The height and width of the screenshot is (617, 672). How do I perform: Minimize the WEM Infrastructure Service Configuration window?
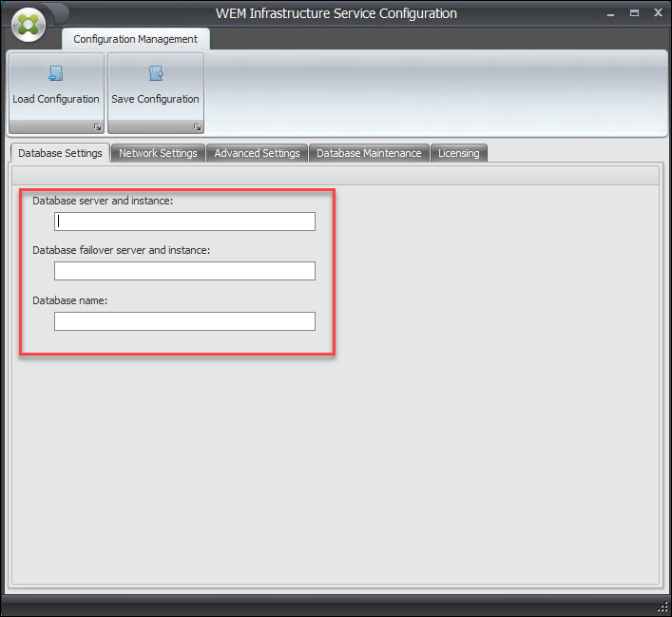click(x=611, y=14)
